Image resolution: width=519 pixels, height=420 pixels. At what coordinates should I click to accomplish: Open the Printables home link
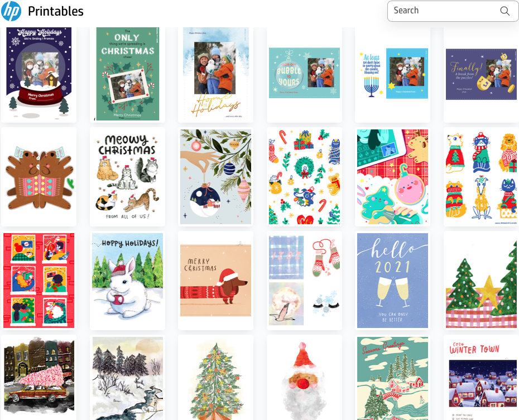(56, 11)
